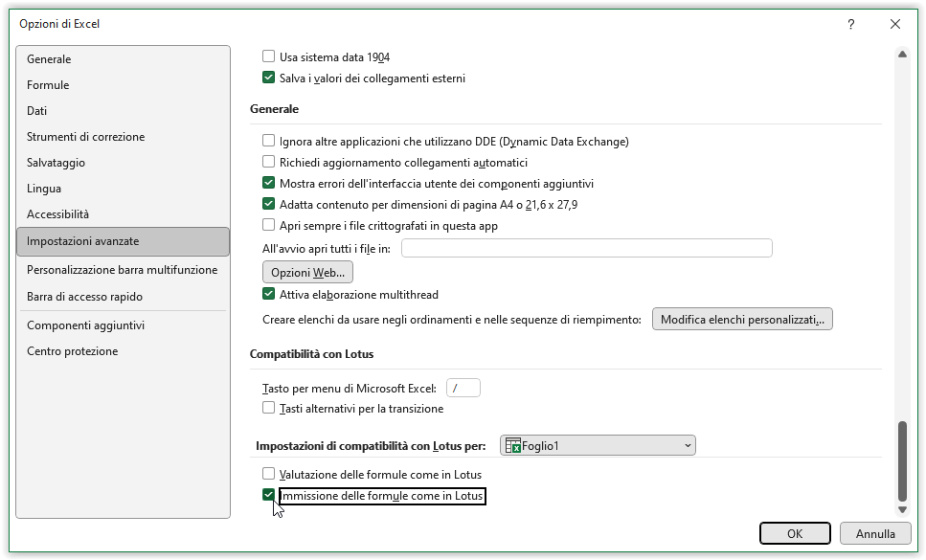Switch to the Dati category
The image size is (926, 560).
[123, 111]
